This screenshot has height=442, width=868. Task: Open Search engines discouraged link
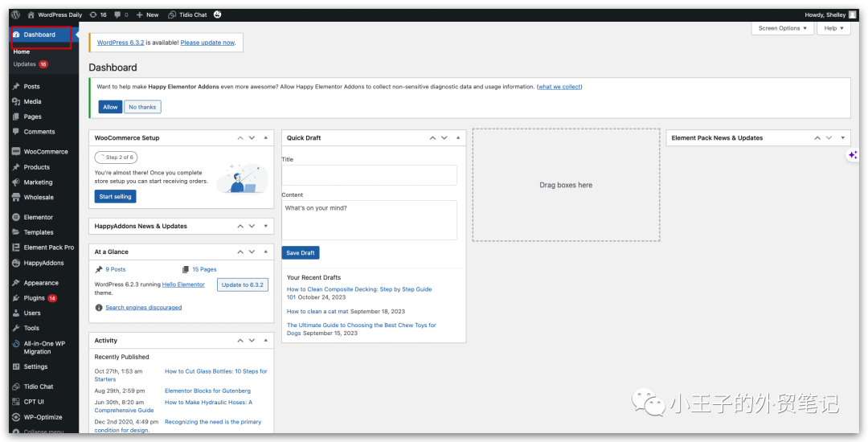(143, 308)
